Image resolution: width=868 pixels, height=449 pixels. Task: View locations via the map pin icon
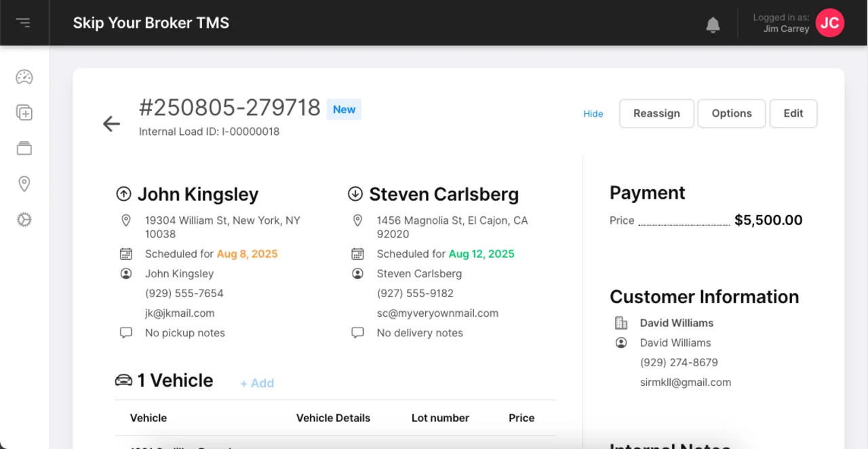tap(24, 184)
